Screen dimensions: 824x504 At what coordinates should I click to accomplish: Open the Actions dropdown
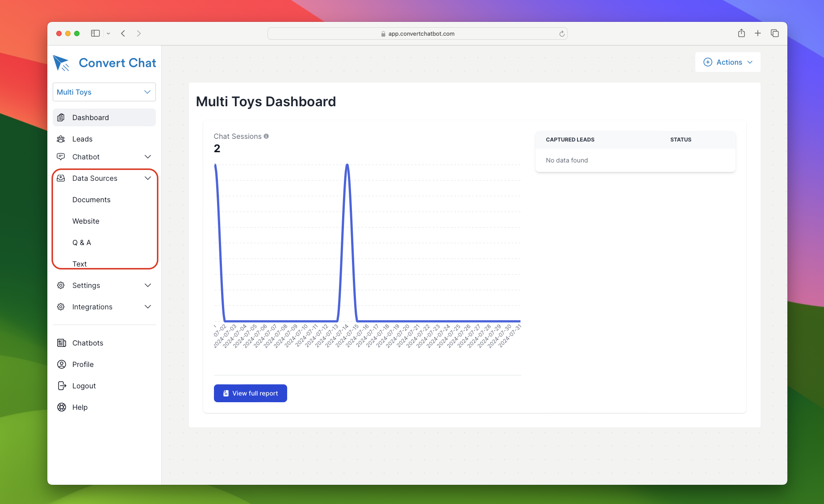(x=728, y=62)
